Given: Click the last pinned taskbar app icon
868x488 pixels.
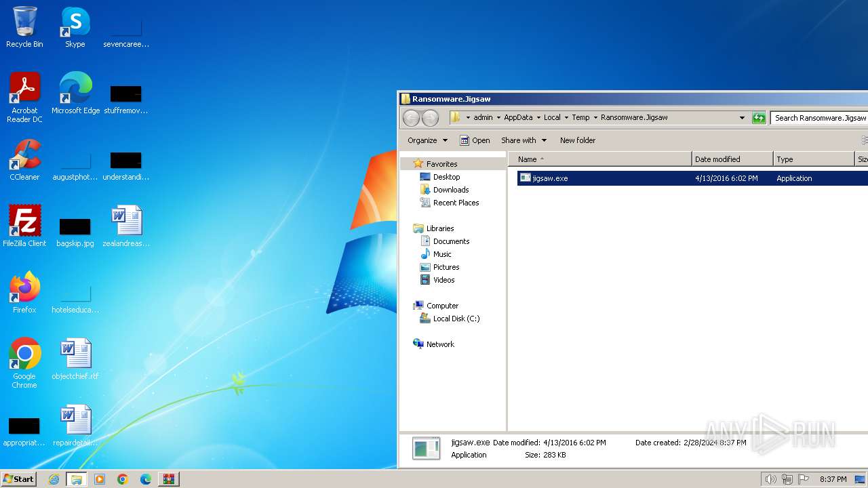Looking at the screenshot, I should (169, 479).
